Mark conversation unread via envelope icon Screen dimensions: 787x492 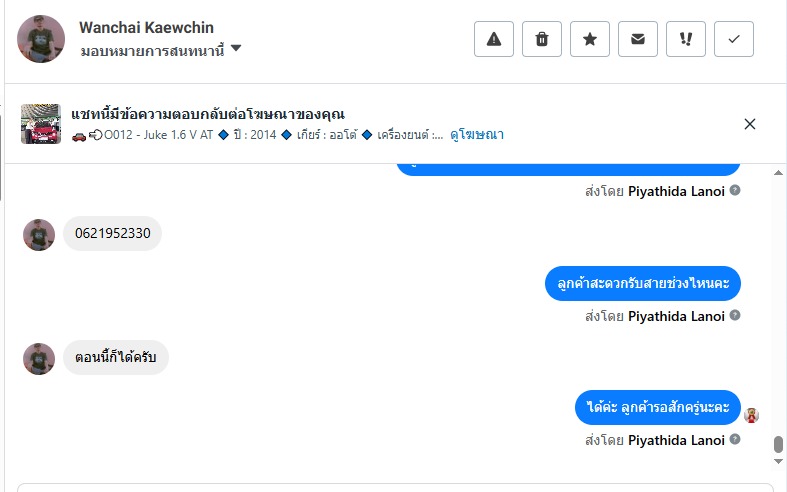click(x=638, y=39)
